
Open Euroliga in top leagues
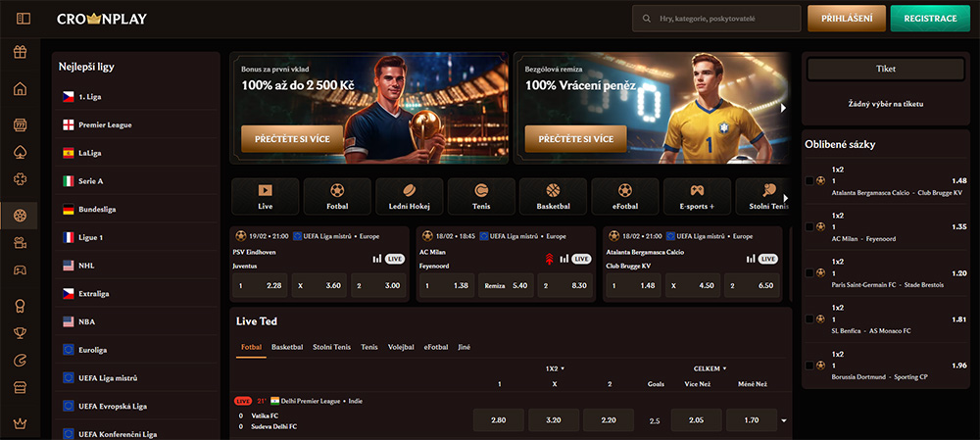tap(137, 350)
